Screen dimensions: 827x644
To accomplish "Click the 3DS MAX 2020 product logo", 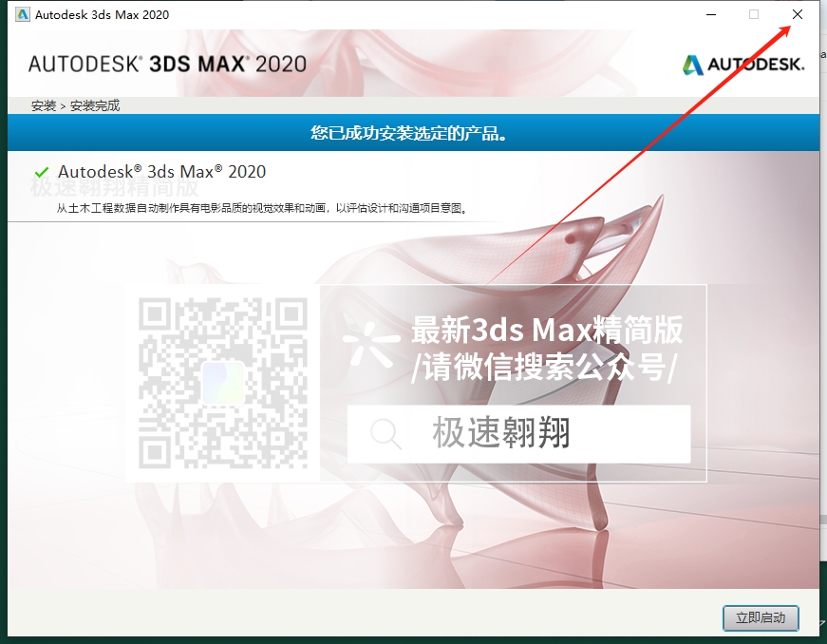I will 161,63.
